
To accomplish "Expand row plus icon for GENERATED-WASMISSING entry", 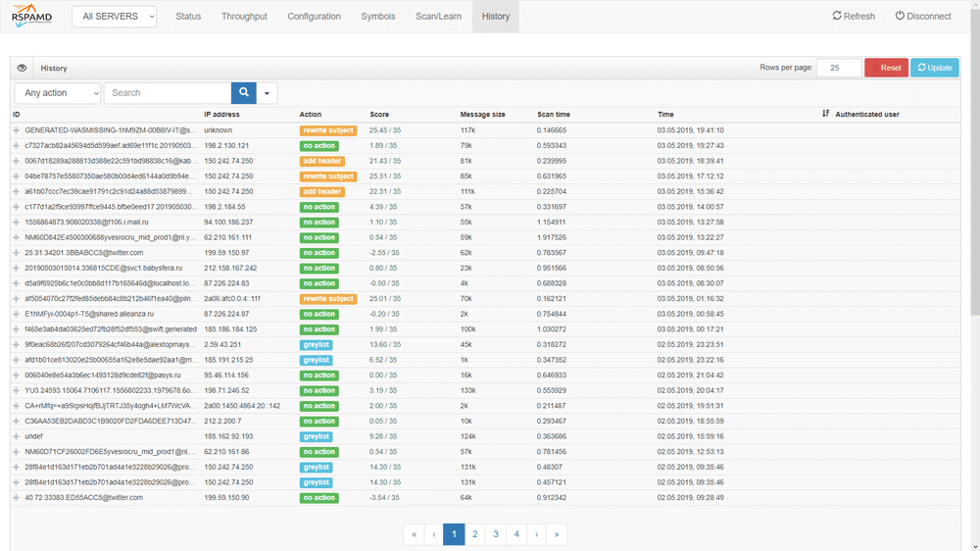I will pos(17,130).
